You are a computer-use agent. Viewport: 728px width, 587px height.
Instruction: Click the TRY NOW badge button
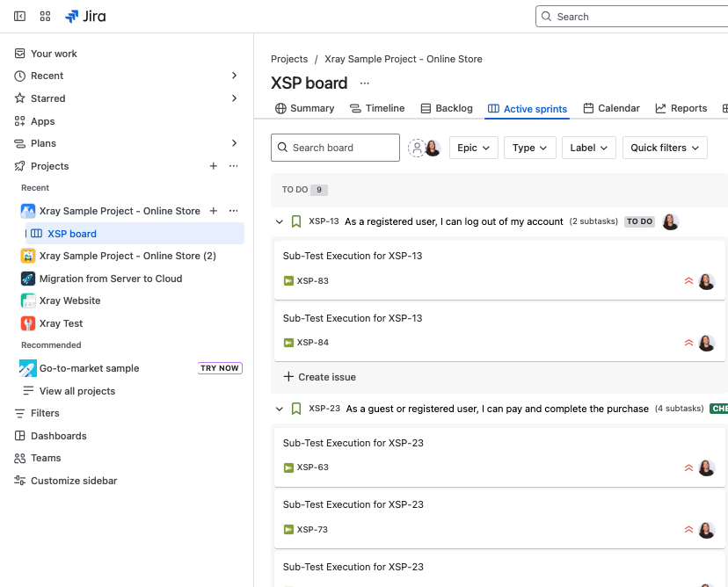click(220, 368)
